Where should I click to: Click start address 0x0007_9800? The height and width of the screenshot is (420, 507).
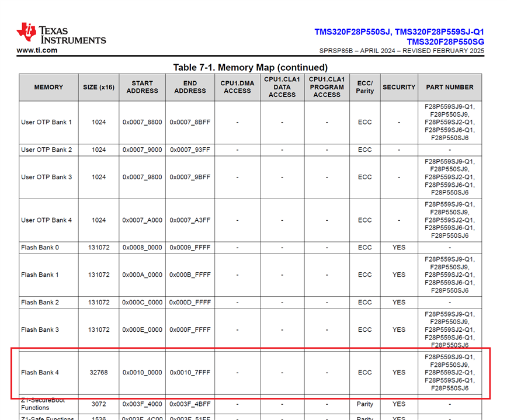(x=143, y=177)
